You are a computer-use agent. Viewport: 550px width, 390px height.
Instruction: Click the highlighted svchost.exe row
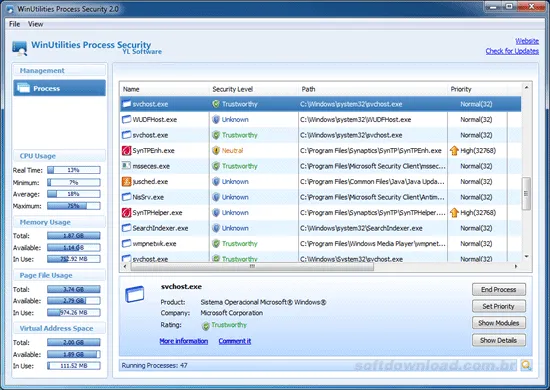click(320, 104)
